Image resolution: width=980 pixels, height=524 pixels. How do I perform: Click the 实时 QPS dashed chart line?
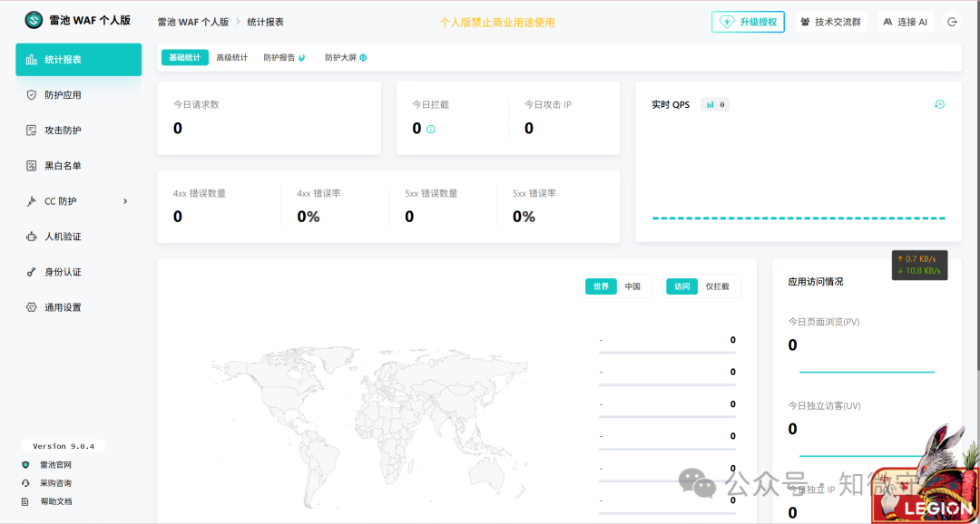[799, 218]
